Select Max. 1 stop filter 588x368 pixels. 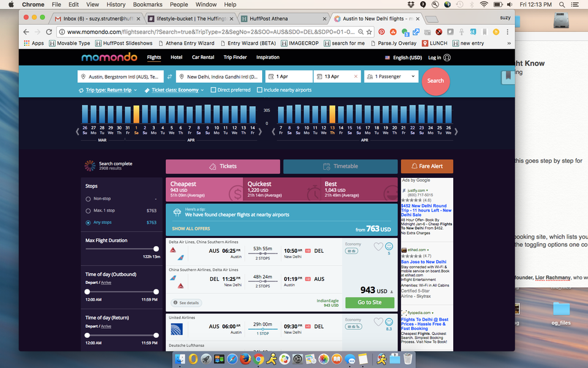pos(88,210)
